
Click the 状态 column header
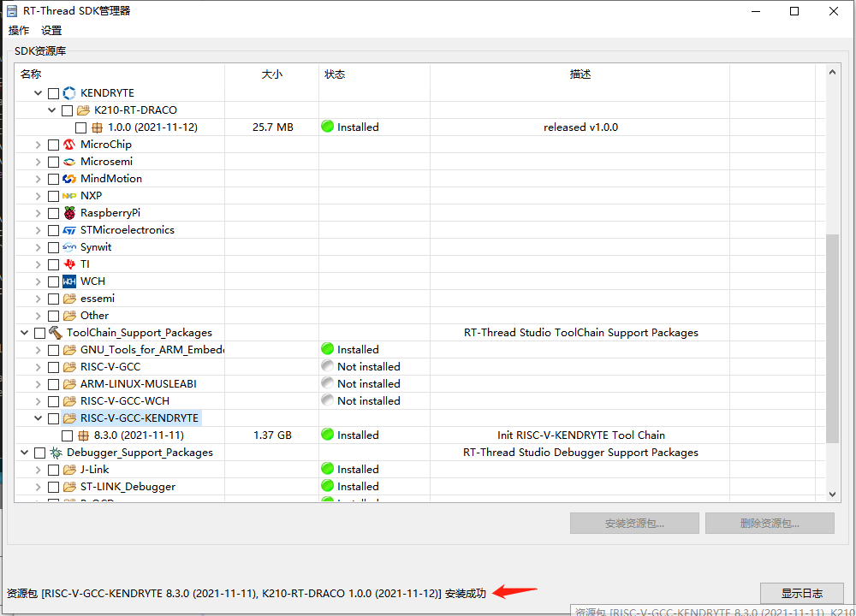point(375,74)
